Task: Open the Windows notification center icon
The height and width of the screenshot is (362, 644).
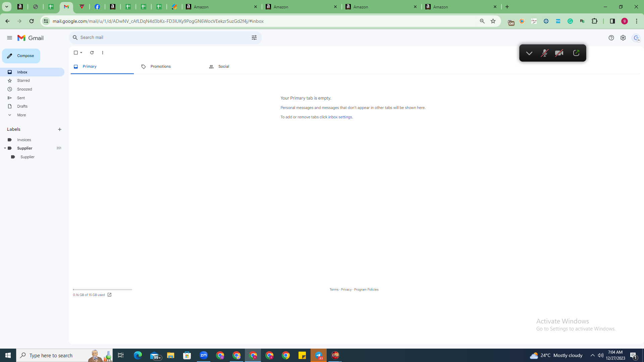Action: point(634,355)
